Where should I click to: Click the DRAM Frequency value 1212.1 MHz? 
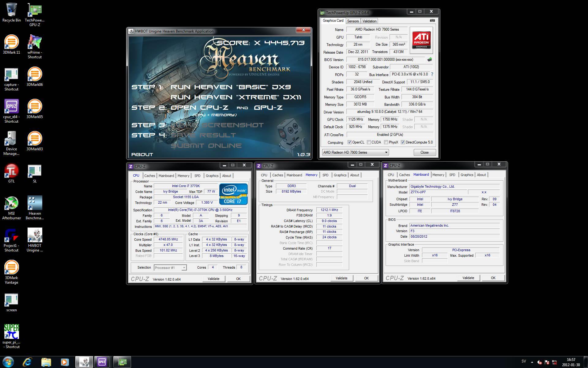tap(329, 210)
